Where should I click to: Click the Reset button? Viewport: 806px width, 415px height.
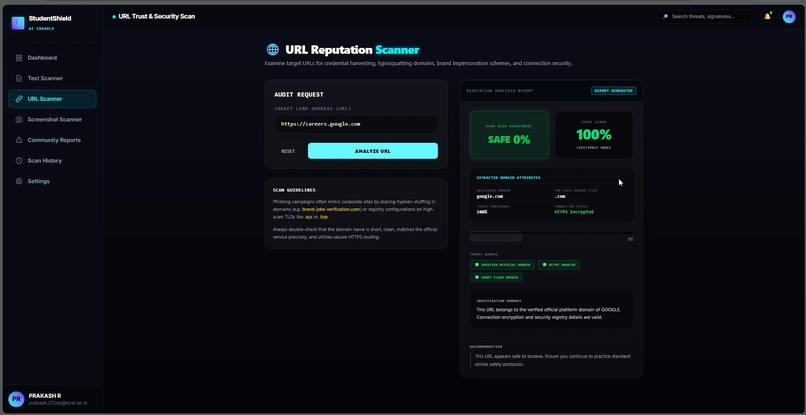[288, 151]
